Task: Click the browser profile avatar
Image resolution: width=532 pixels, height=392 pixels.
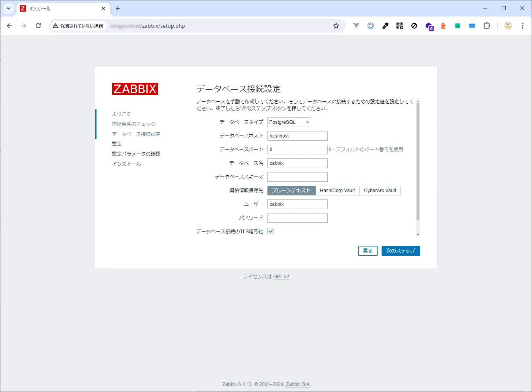Action: click(x=508, y=26)
